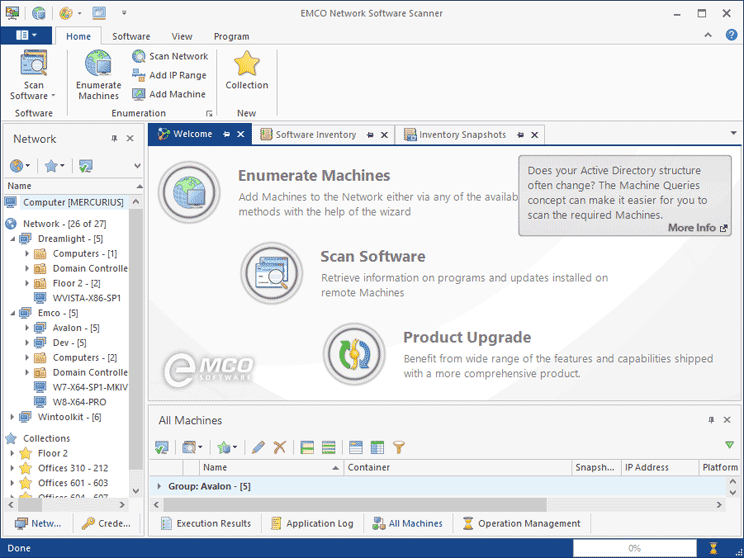Expand the Floor 2 - [2] node

(27, 283)
